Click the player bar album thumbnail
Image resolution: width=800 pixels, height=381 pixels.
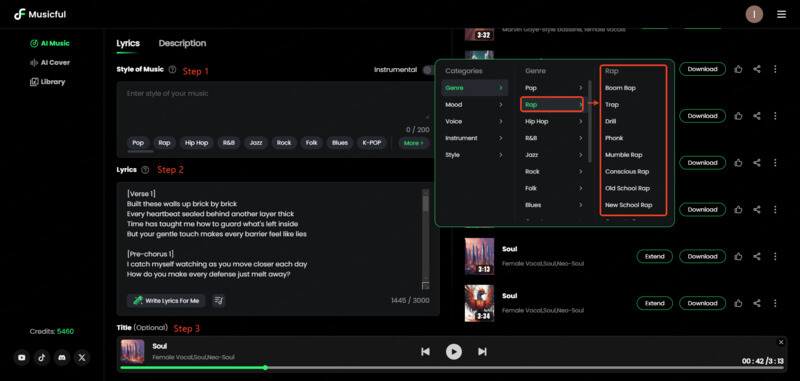click(x=133, y=351)
